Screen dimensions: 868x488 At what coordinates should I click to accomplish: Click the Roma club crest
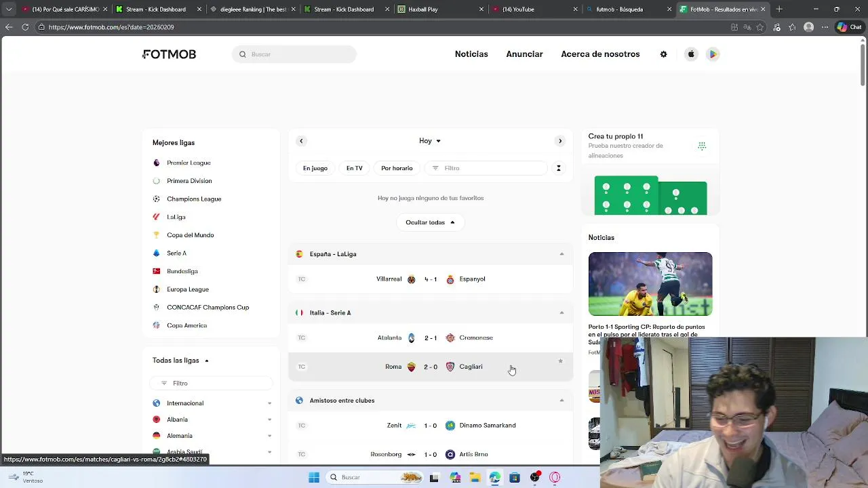click(411, 367)
